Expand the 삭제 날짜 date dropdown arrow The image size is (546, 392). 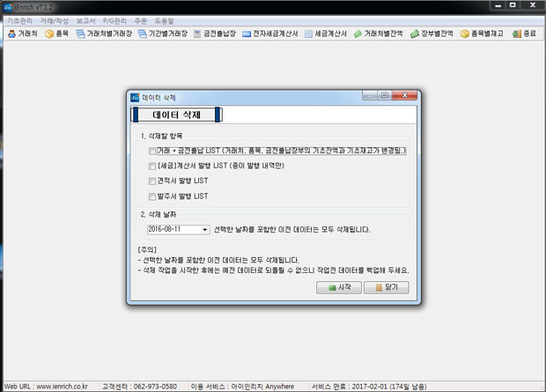[205, 230]
